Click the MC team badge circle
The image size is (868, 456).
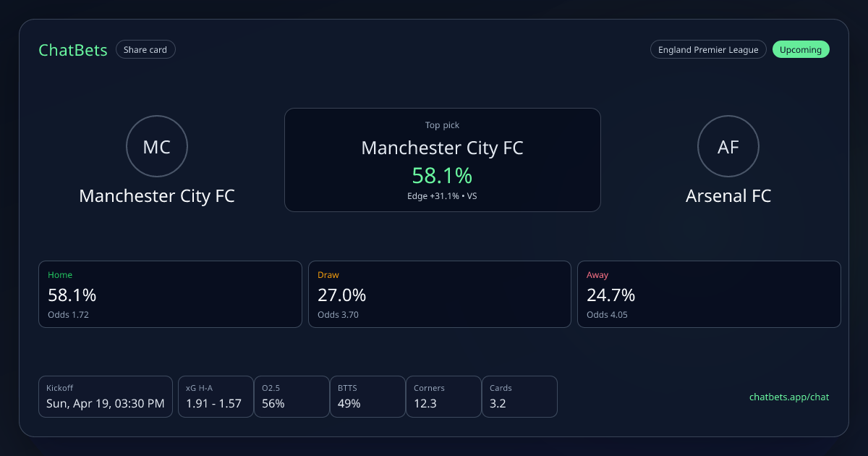[157, 147]
